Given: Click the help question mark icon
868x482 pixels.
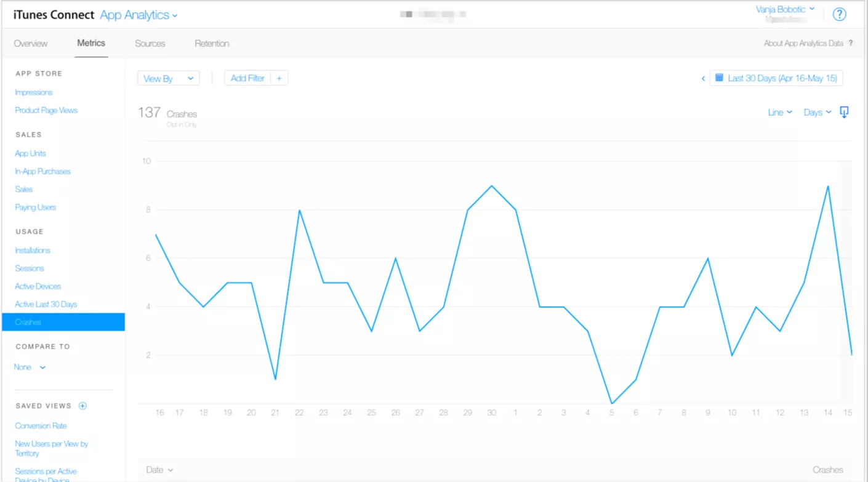Looking at the screenshot, I should click(x=839, y=15).
